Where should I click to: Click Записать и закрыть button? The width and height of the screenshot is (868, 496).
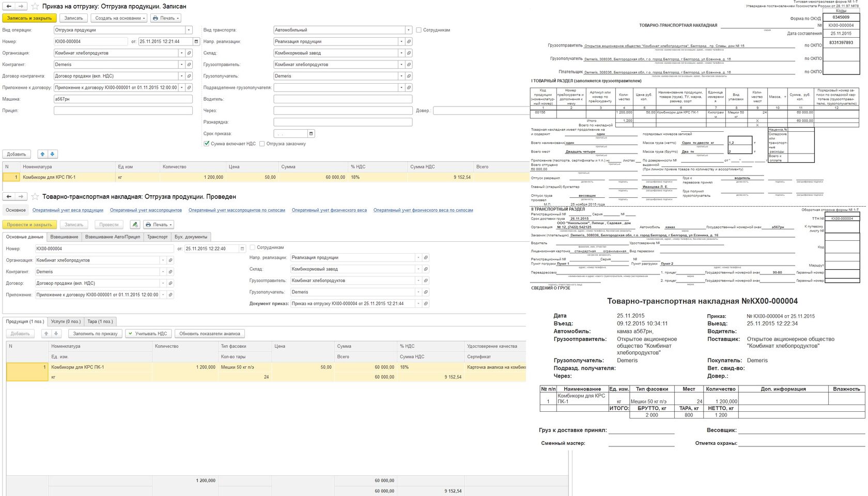pyautogui.click(x=29, y=18)
